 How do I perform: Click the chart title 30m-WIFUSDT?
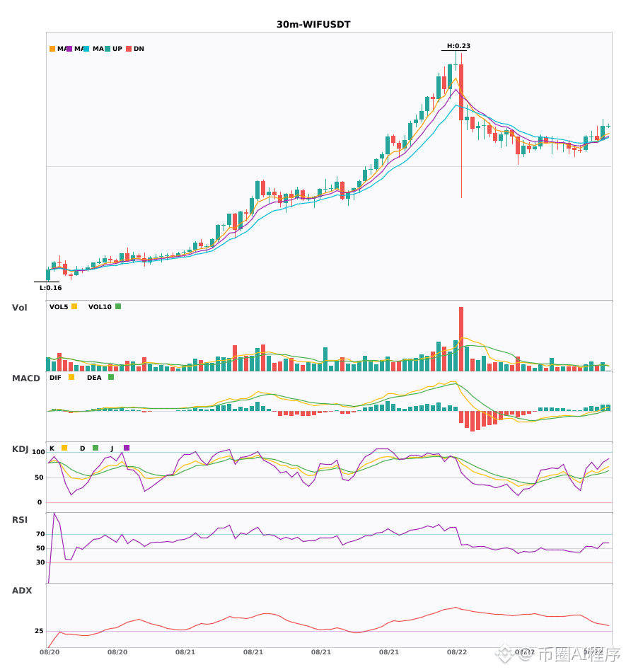click(x=313, y=25)
